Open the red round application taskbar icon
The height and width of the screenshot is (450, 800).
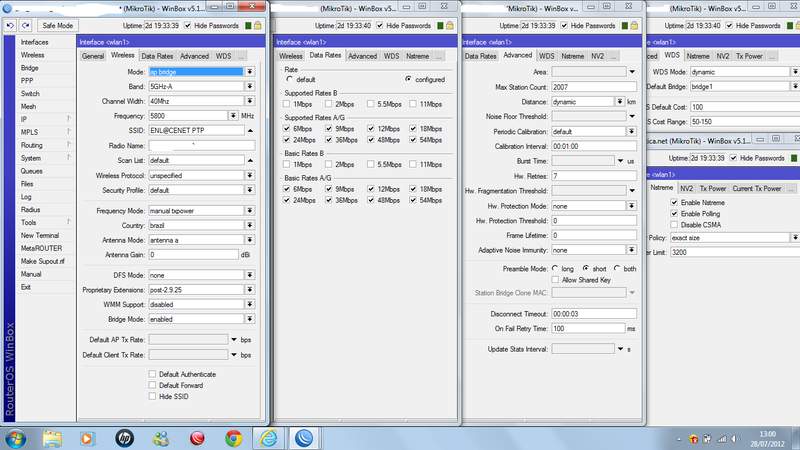[x=197, y=438]
